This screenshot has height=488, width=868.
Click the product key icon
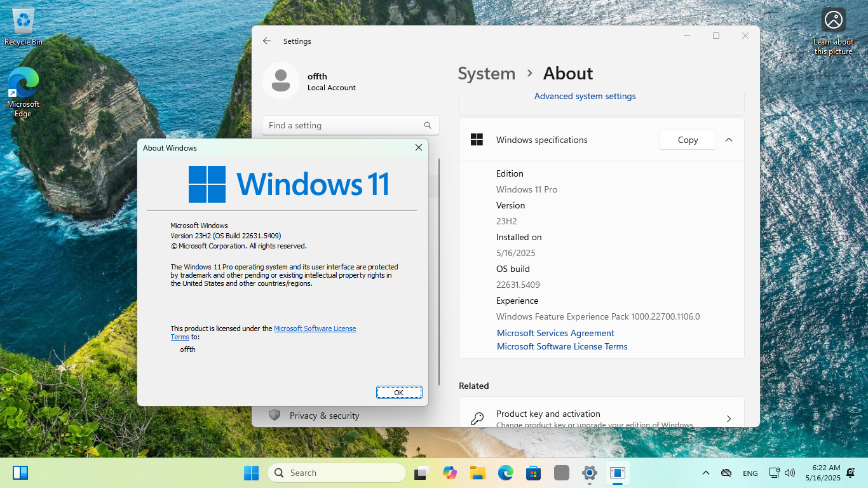tap(477, 419)
